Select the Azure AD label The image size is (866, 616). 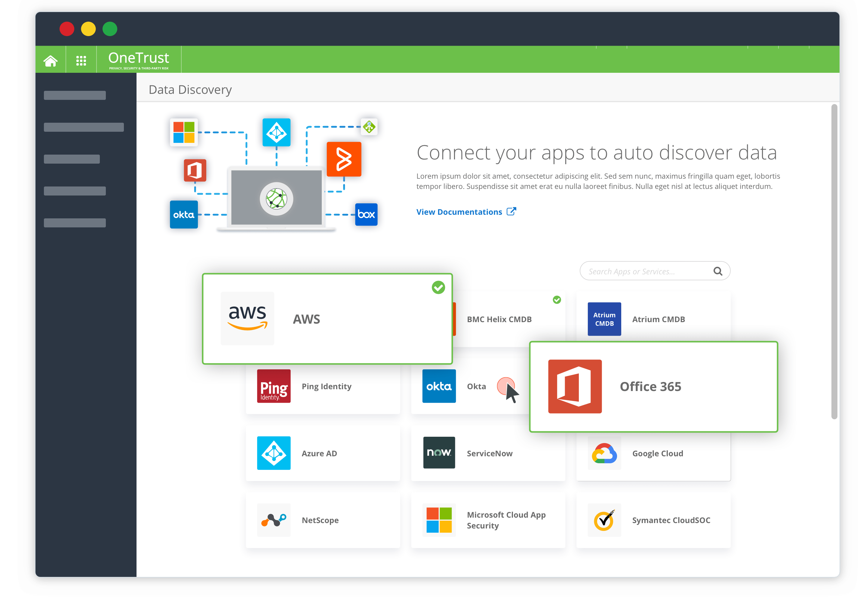(x=319, y=453)
